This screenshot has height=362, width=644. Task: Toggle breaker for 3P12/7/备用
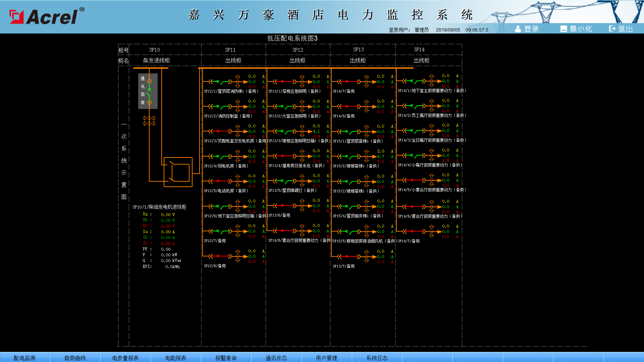pos(220,231)
